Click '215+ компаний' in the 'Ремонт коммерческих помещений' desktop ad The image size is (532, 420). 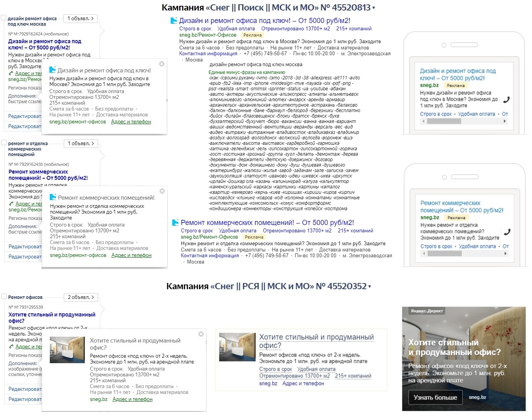click(x=355, y=231)
